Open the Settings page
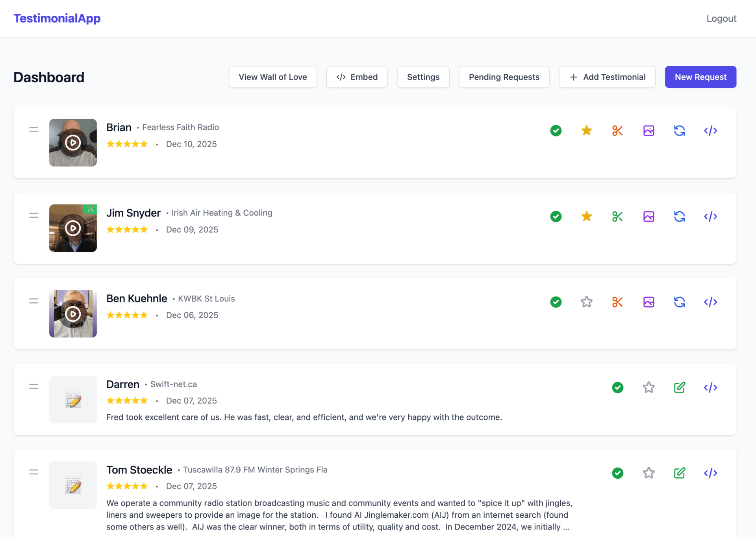The height and width of the screenshot is (537, 756). 423,77
